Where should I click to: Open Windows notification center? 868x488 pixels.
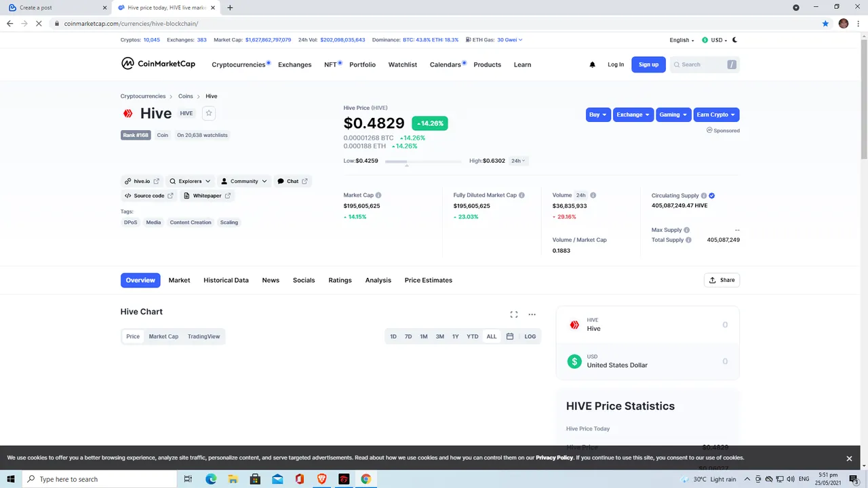click(854, 479)
